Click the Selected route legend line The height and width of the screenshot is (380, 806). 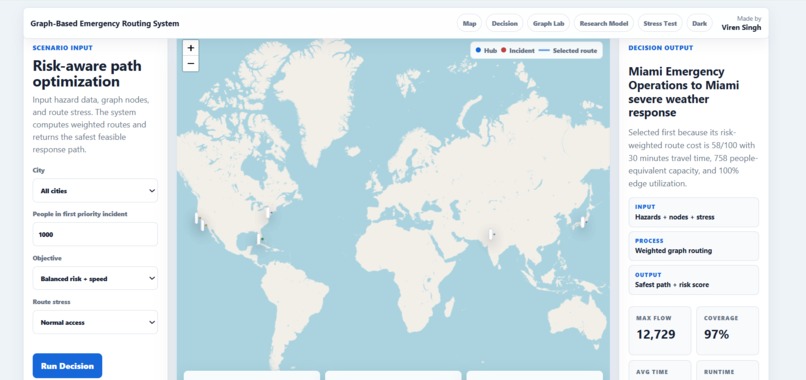click(x=544, y=51)
